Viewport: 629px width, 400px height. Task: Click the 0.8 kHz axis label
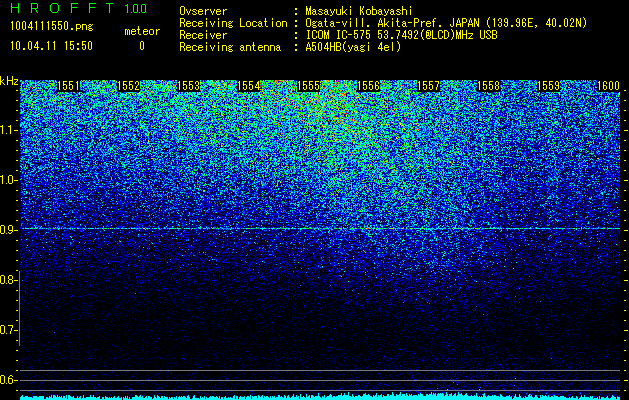[x=8, y=280]
